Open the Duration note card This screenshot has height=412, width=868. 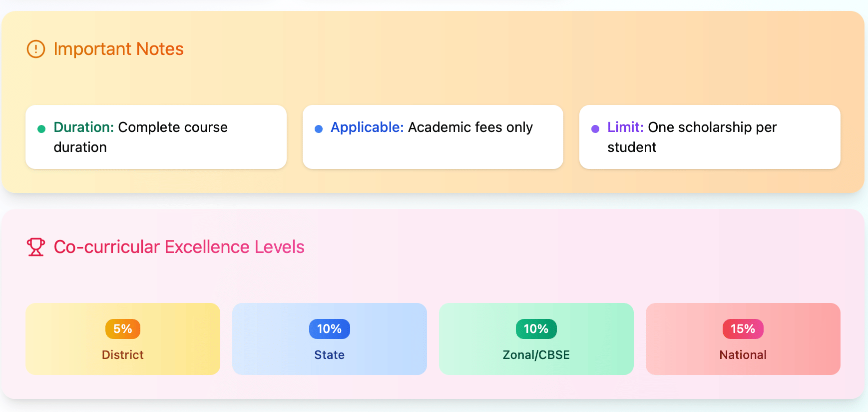[x=156, y=137]
